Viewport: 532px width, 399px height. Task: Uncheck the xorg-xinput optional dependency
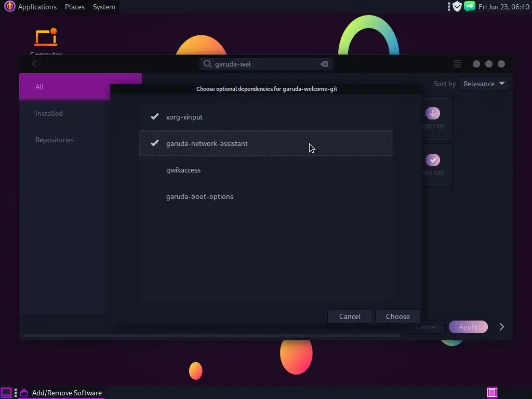point(265,117)
